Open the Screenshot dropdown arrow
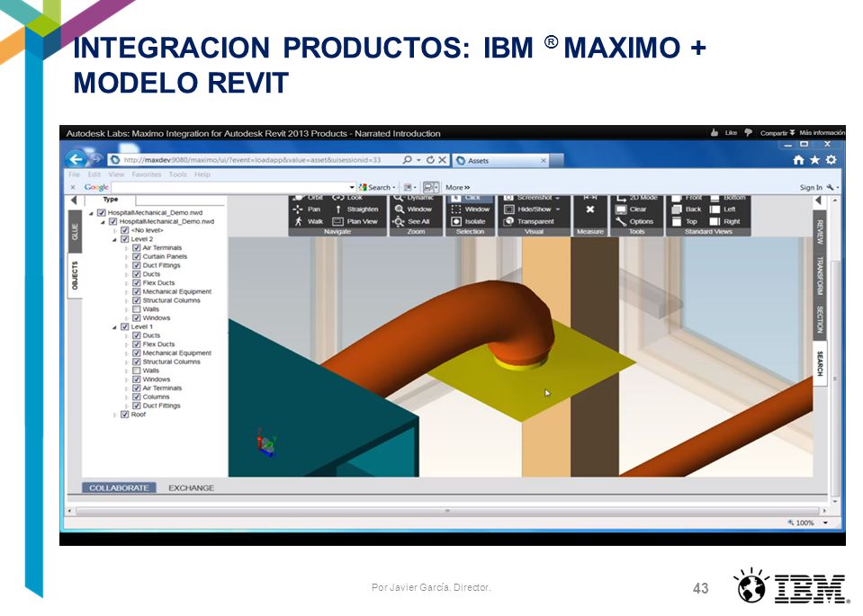The width and height of the screenshot is (863, 616). (558, 198)
